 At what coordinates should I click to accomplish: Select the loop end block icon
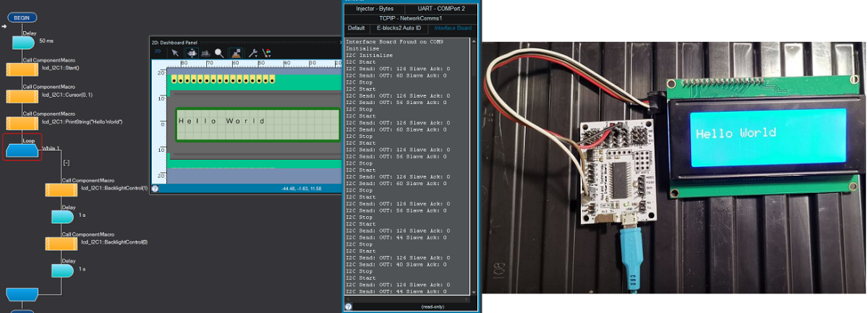point(22,293)
